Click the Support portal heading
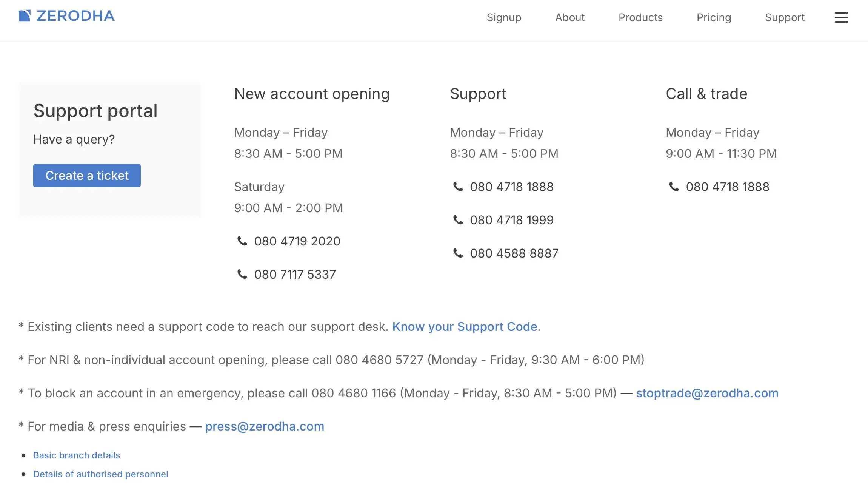The image size is (868, 497). [95, 111]
